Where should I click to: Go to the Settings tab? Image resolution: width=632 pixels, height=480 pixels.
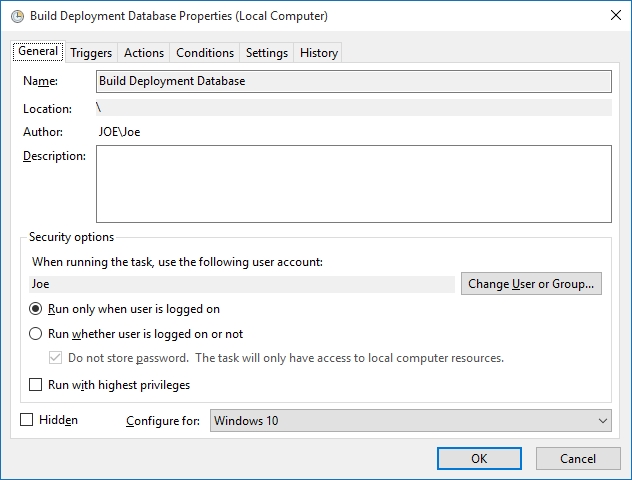267,53
